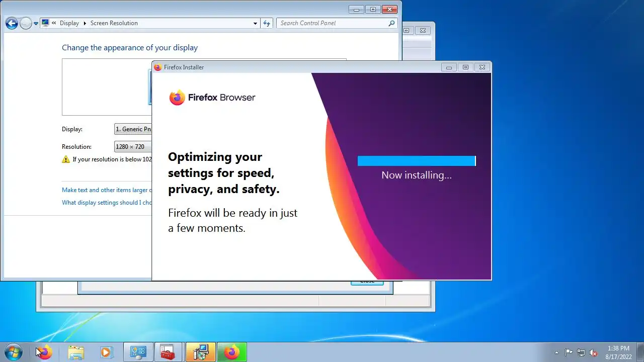Select Display in the address breadcrumb
The height and width of the screenshot is (362, 644).
(x=69, y=23)
